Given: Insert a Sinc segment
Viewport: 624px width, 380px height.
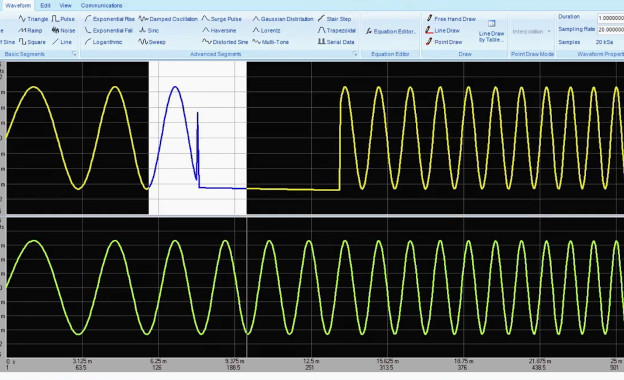Looking at the screenshot, I should click(x=149, y=30).
